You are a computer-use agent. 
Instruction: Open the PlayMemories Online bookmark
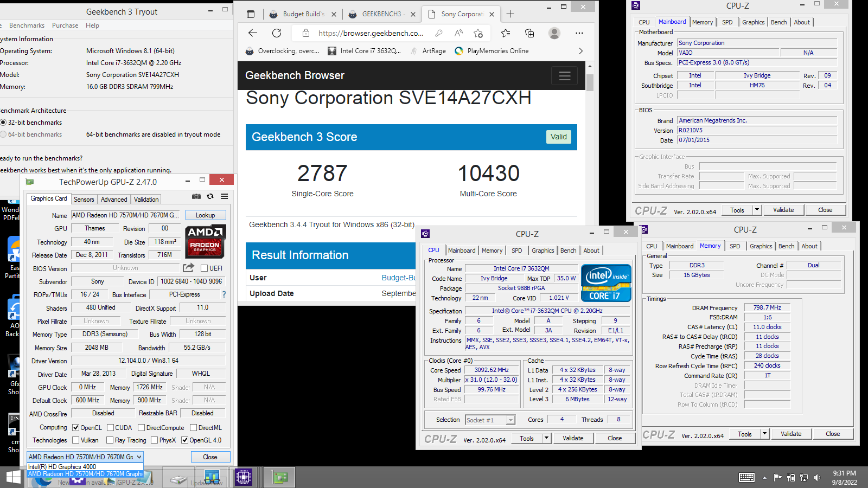[492, 51]
